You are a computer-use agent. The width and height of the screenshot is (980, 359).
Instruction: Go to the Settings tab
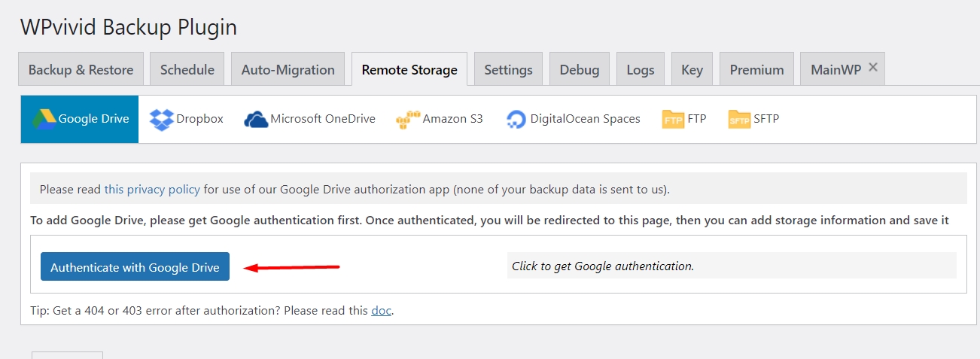[508, 69]
